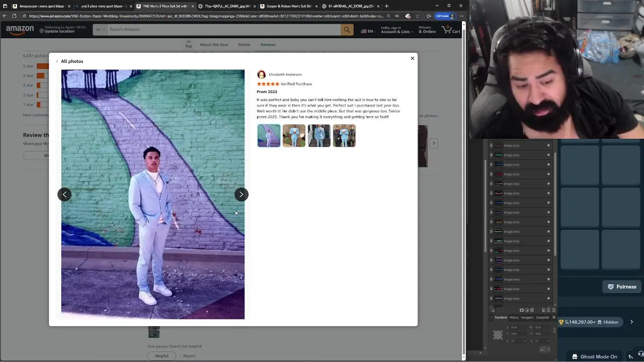Select the fourth review photo thumbnail
Image resolution: width=644 pixels, height=362 pixels.
[344, 136]
